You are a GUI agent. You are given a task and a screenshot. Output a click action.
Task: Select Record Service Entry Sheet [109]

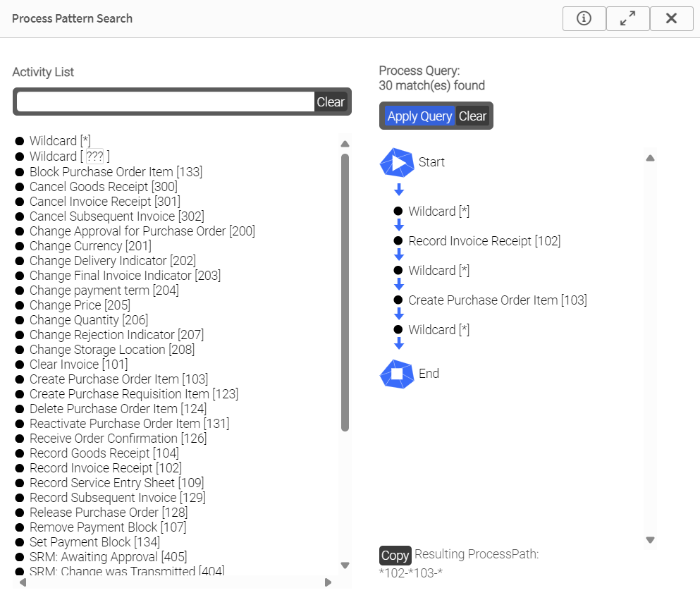117,482
